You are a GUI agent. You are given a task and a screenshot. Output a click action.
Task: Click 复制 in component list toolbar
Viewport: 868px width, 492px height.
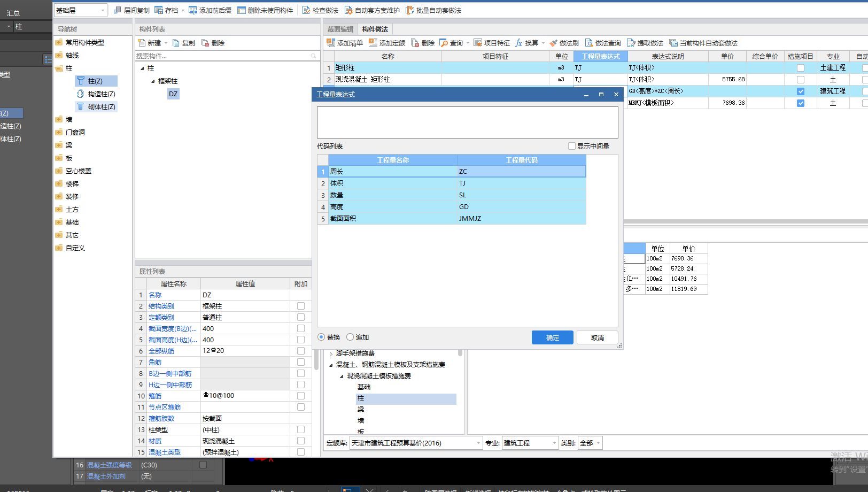pos(184,43)
